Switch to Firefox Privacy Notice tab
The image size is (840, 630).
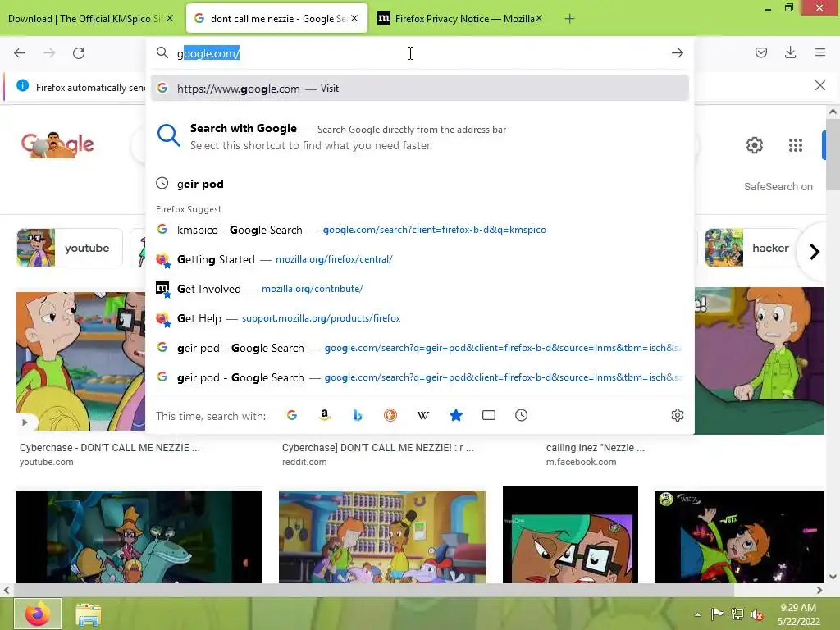(459, 19)
